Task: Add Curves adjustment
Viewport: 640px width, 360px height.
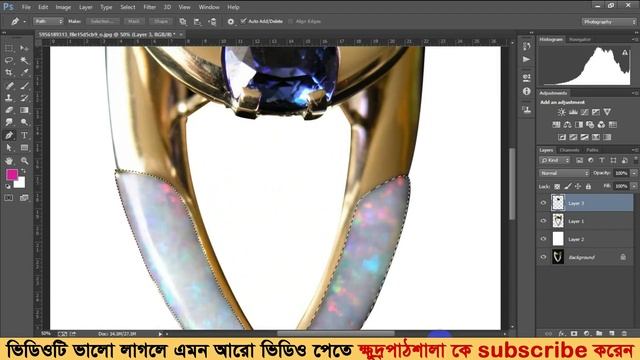Action: pos(584,112)
